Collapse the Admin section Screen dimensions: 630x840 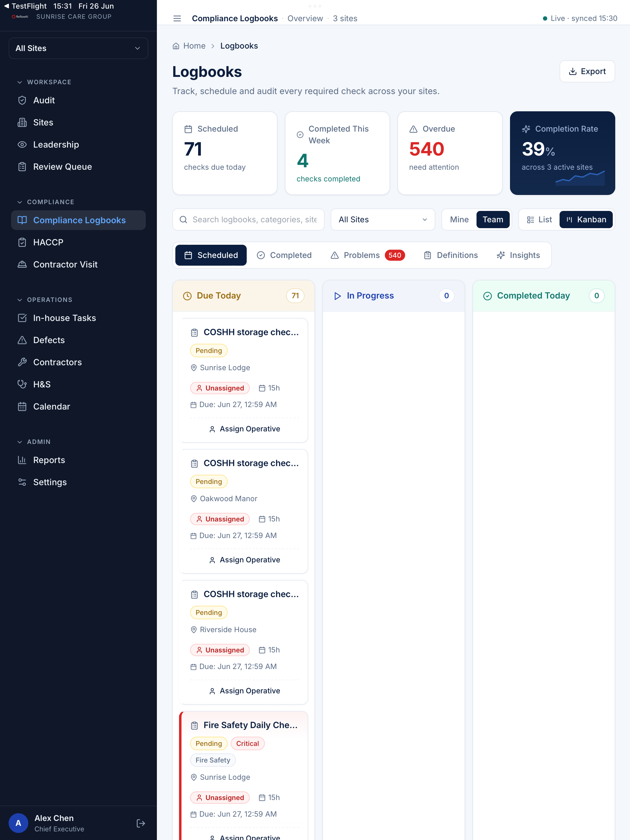[x=34, y=442]
